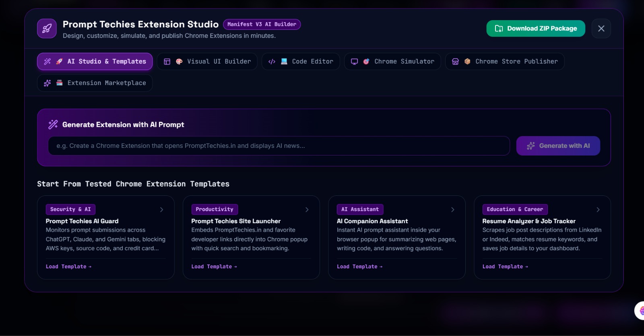644x336 pixels.
Task: Click the Security & AI category tag
Action: pyautogui.click(x=70, y=209)
